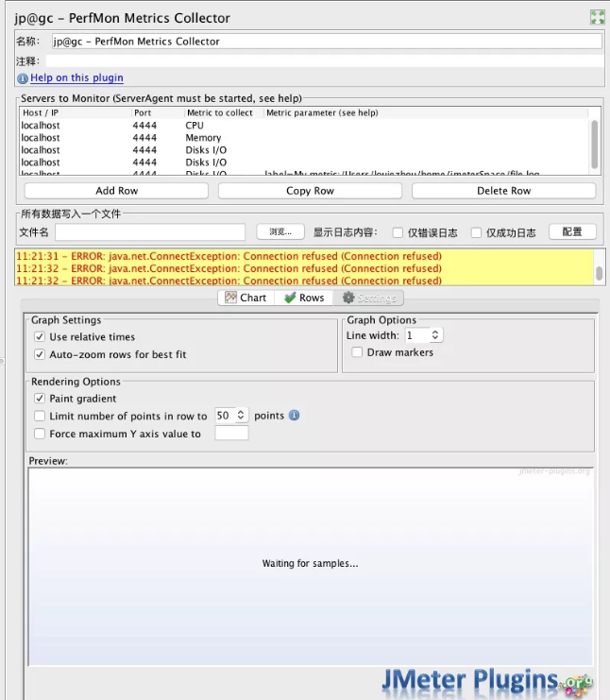Click the blue info icon beside Help link
The width and height of the screenshot is (610, 700).
23,78
